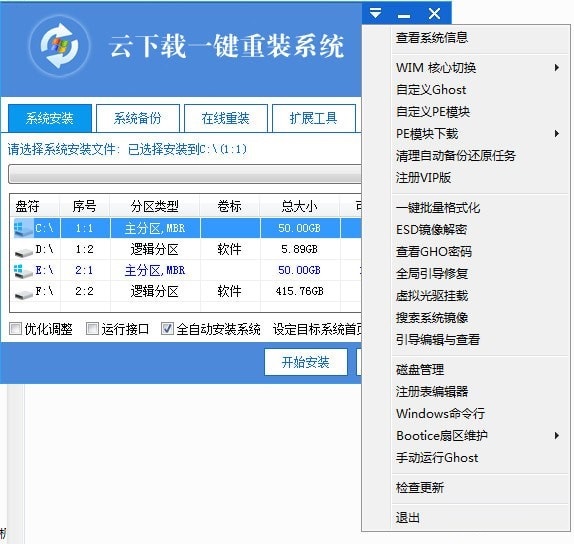Click the 开始安装 button

point(306,362)
